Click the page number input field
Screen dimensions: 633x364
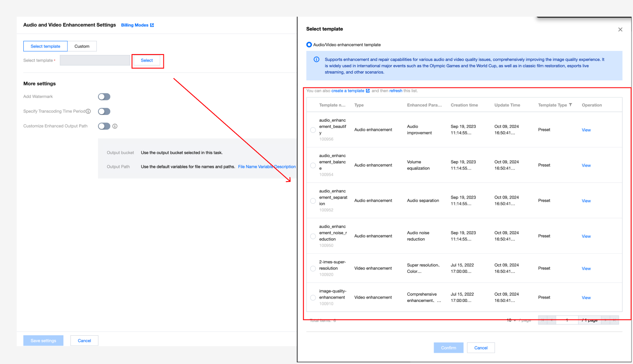(x=567, y=320)
